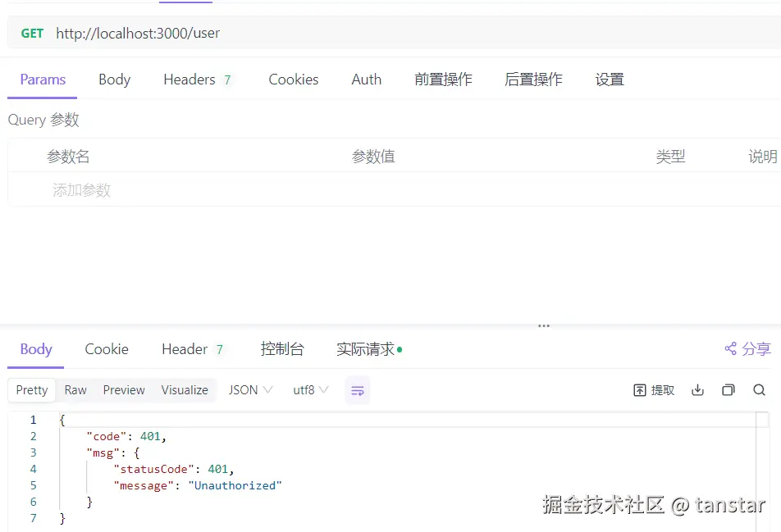Click the 类型 column header
Viewport: 781px width, 532px height.
point(670,157)
